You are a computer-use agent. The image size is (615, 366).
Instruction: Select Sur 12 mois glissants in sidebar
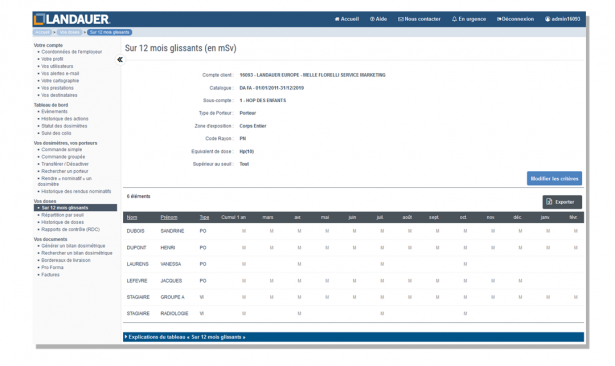pos(75,208)
